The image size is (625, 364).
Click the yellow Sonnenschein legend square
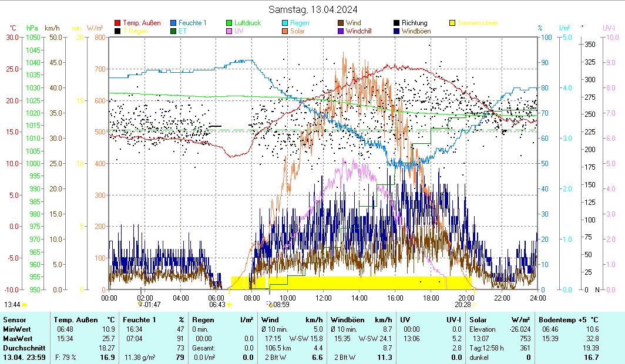pos(453,23)
